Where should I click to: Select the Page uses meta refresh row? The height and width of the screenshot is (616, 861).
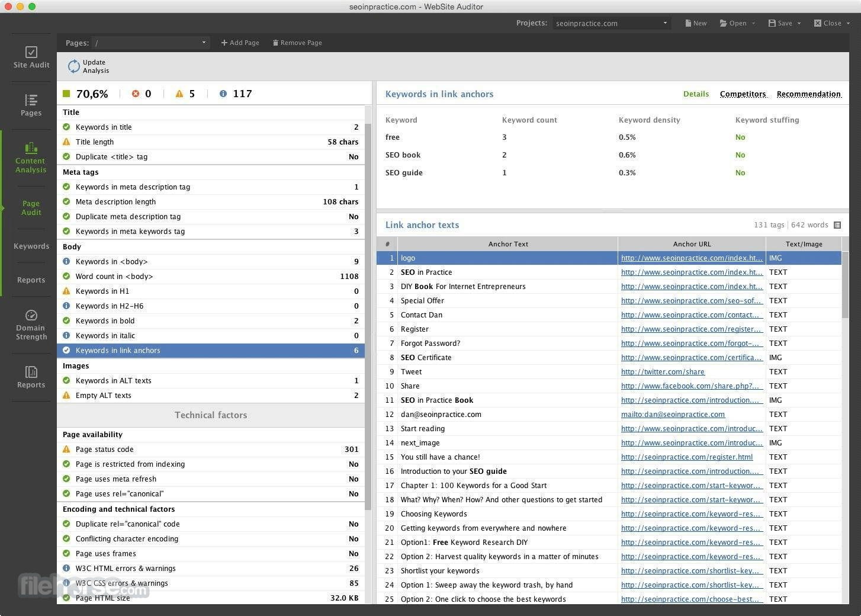pos(211,479)
